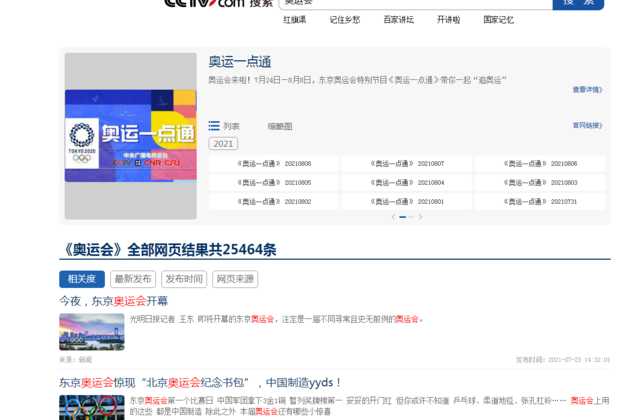The width and height of the screenshot is (620, 420).
Task: Click the 奥运一点通 program poster image
Action: pyautogui.click(x=130, y=136)
